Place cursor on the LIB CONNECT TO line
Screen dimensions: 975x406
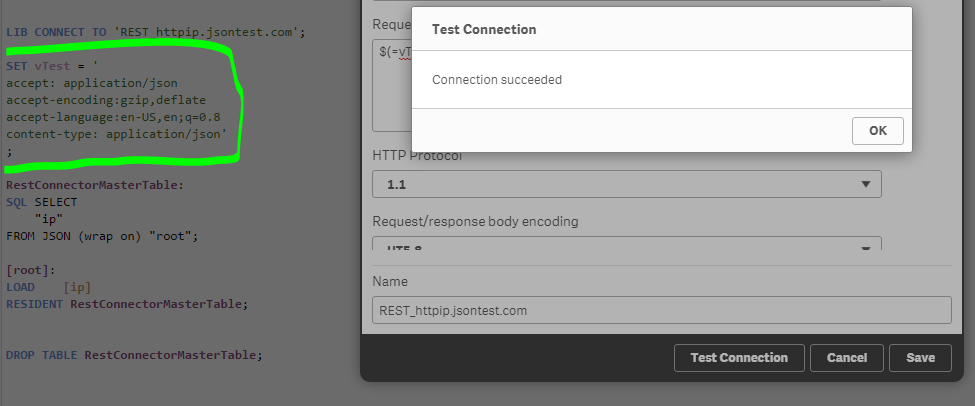click(155, 32)
